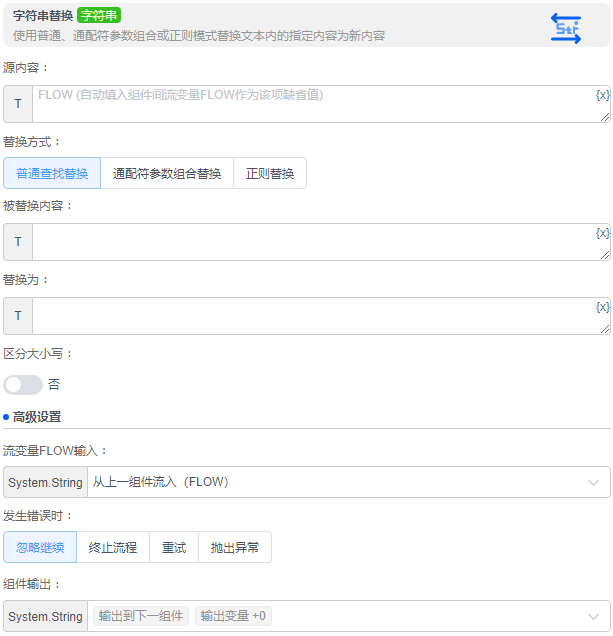Click System.String label in 流变量FLOW输入
The width and height of the screenshot is (613, 636).
(45, 482)
